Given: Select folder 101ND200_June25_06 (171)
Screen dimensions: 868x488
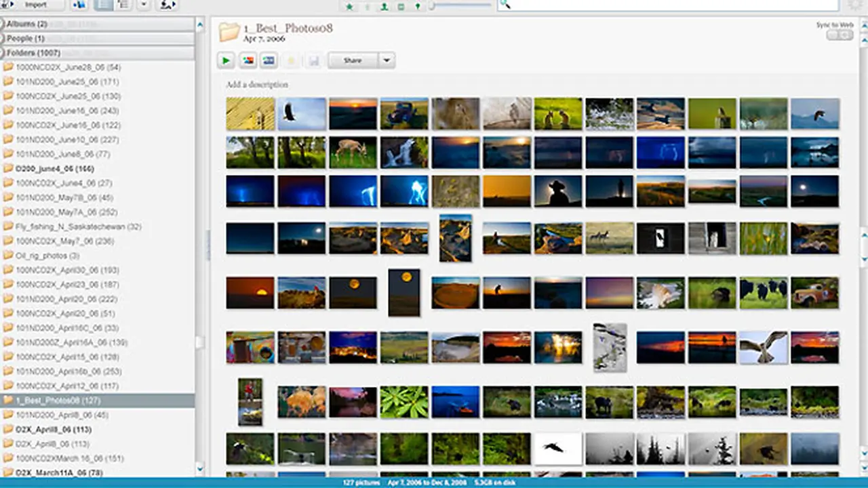Looking at the screenshot, I should pyautogui.click(x=98, y=82).
